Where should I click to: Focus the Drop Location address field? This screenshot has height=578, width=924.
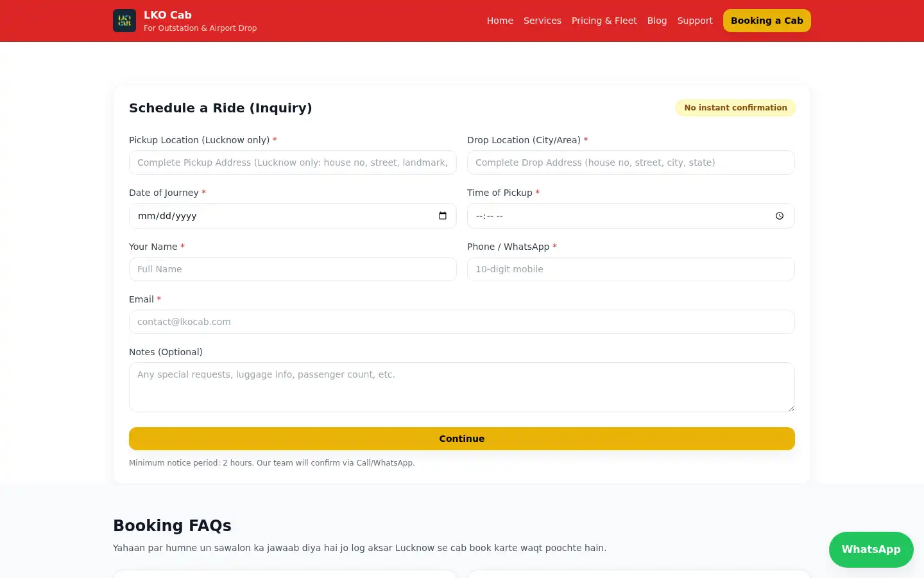click(x=631, y=162)
